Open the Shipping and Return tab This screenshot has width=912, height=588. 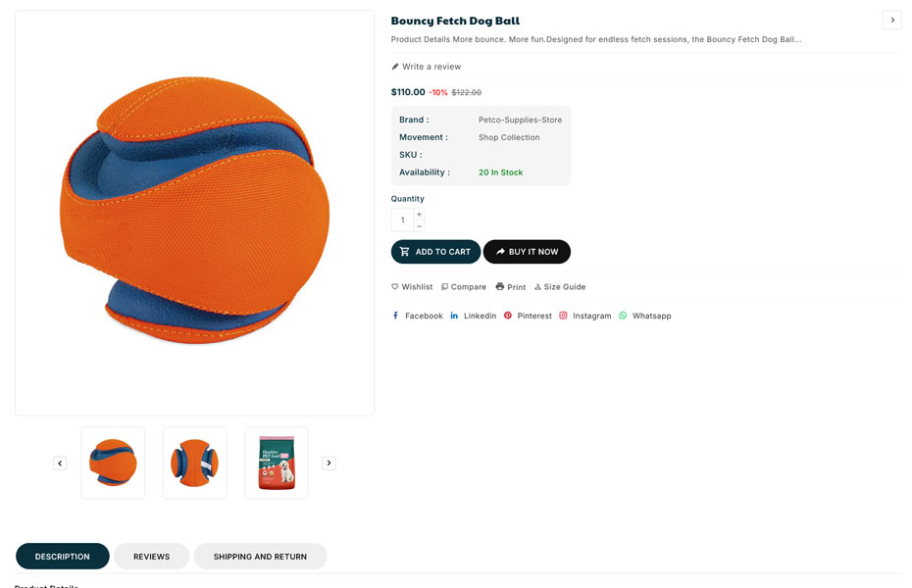pyautogui.click(x=260, y=557)
